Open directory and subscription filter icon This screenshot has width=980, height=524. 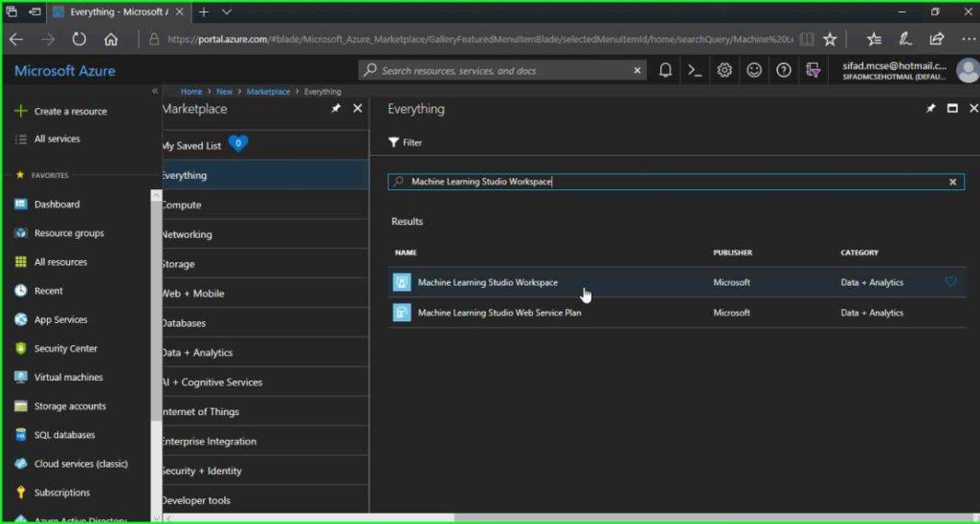tap(813, 71)
